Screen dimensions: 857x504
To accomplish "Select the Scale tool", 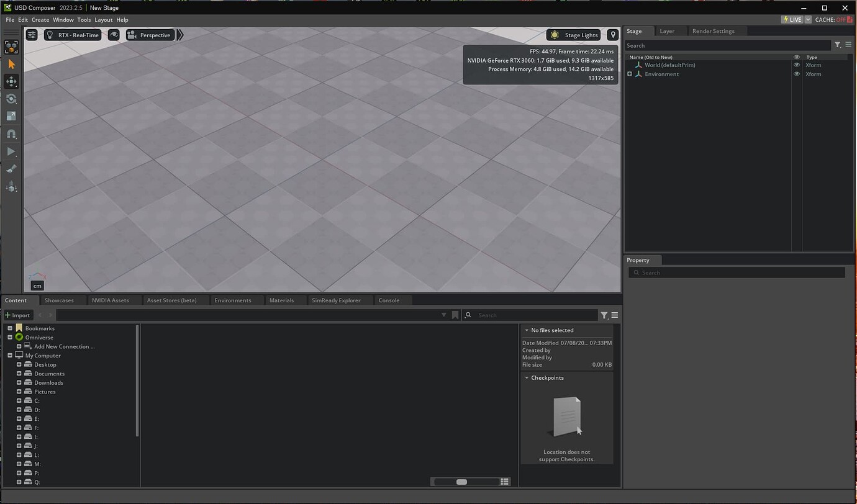I will click(11, 116).
